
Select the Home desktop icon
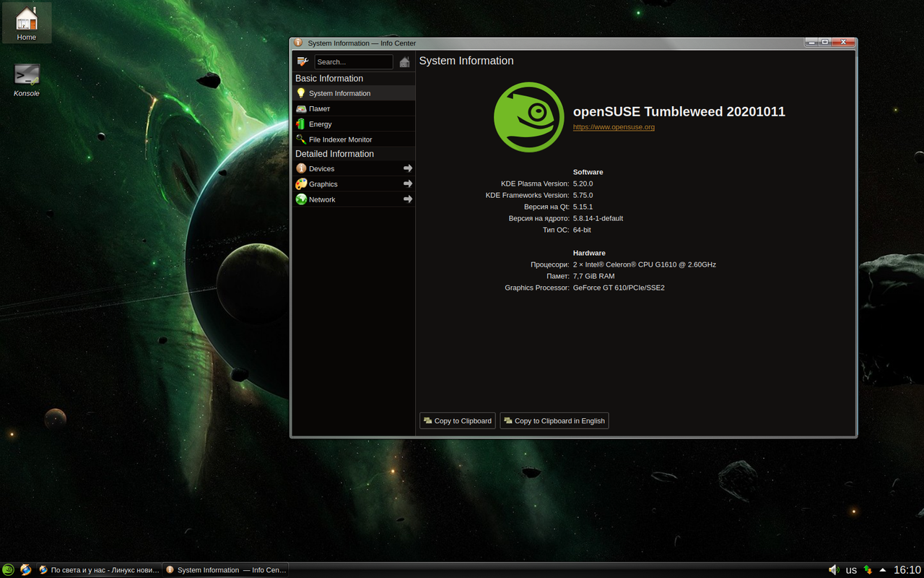click(x=27, y=23)
